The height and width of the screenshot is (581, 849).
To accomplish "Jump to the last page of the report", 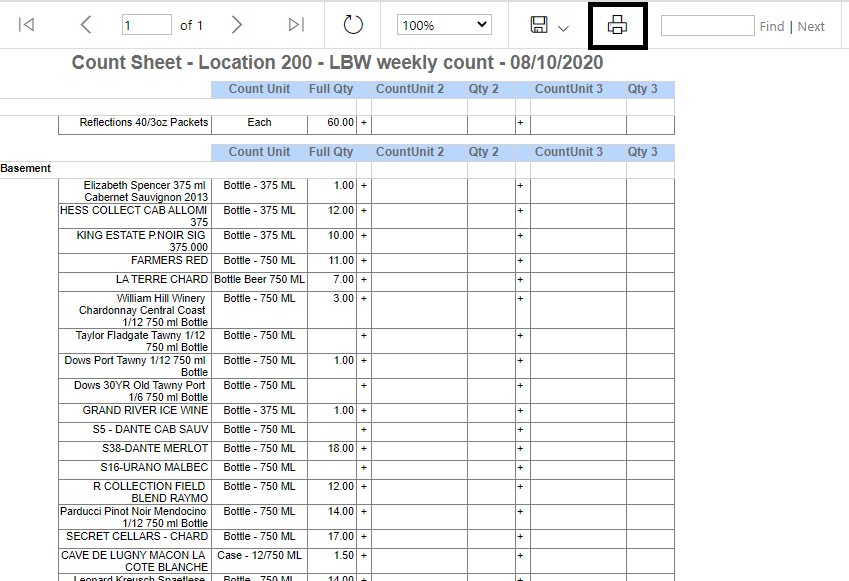I will point(293,25).
